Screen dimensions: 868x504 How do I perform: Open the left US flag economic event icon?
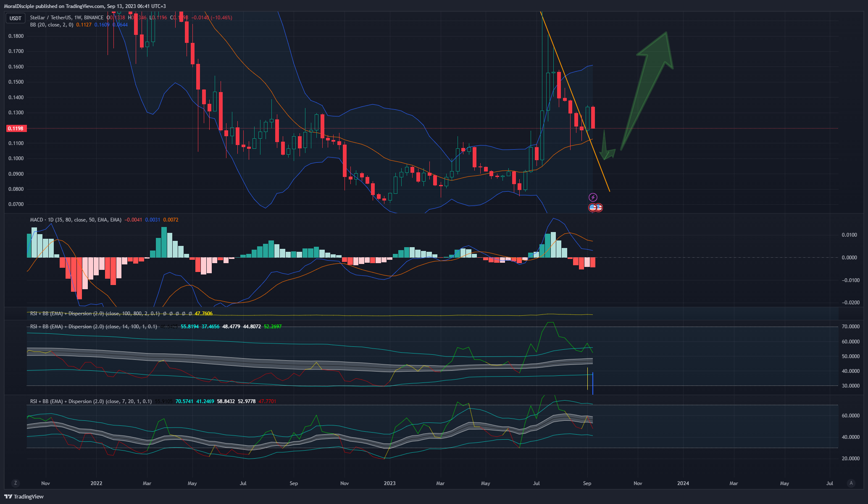[592, 207]
